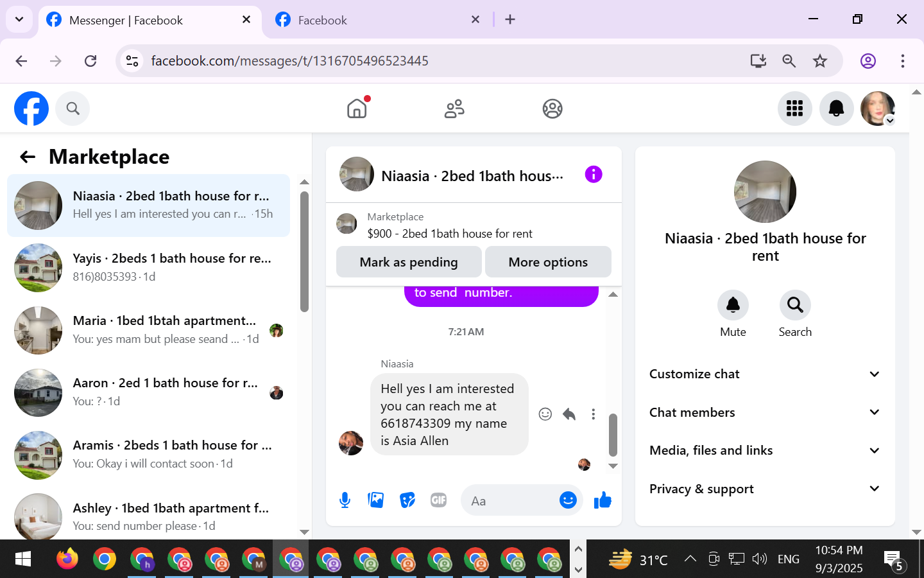The image size is (924, 578).
Task: Expand Media, files and links section
Action: click(x=765, y=450)
